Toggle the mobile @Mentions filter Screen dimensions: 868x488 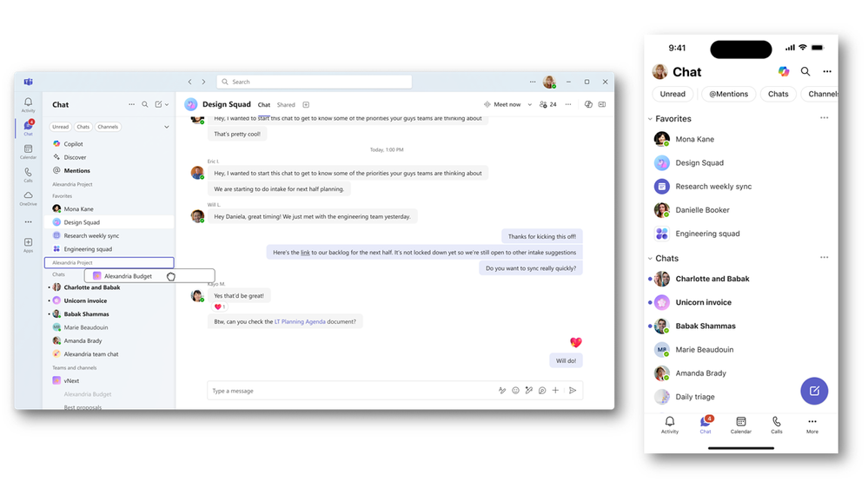click(728, 94)
